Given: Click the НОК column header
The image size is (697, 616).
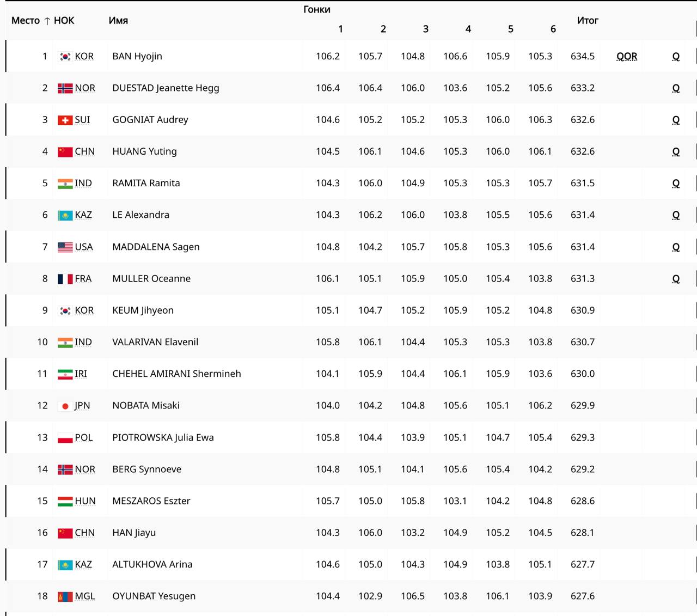Looking at the screenshot, I should point(64,21).
